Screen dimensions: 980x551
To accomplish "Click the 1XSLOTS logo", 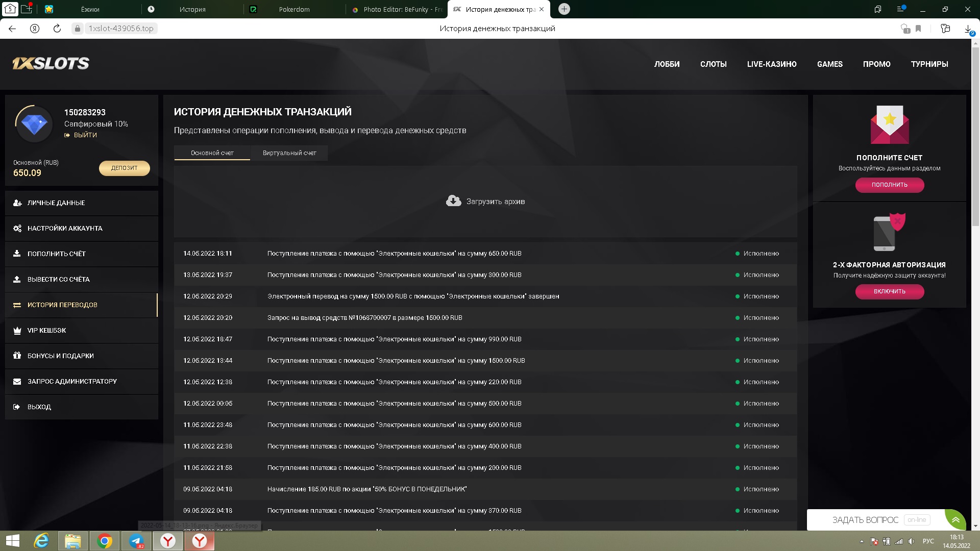I will [x=51, y=63].
